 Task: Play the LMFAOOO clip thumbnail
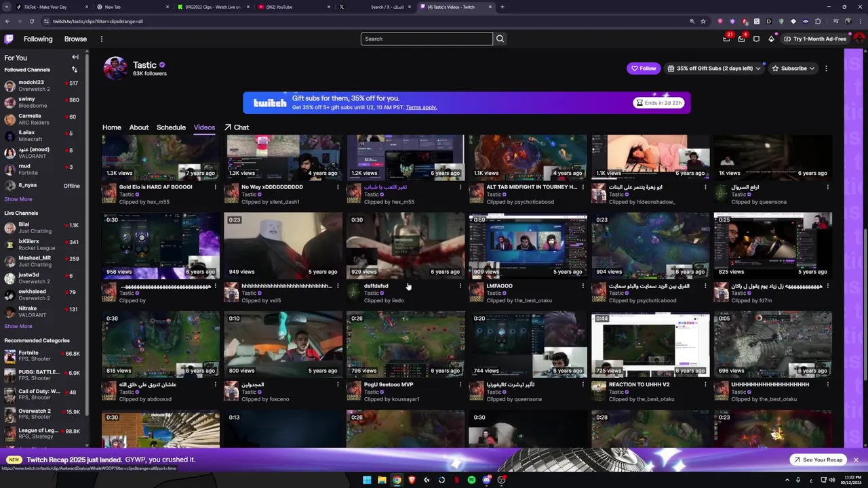[x=528, y=245]
